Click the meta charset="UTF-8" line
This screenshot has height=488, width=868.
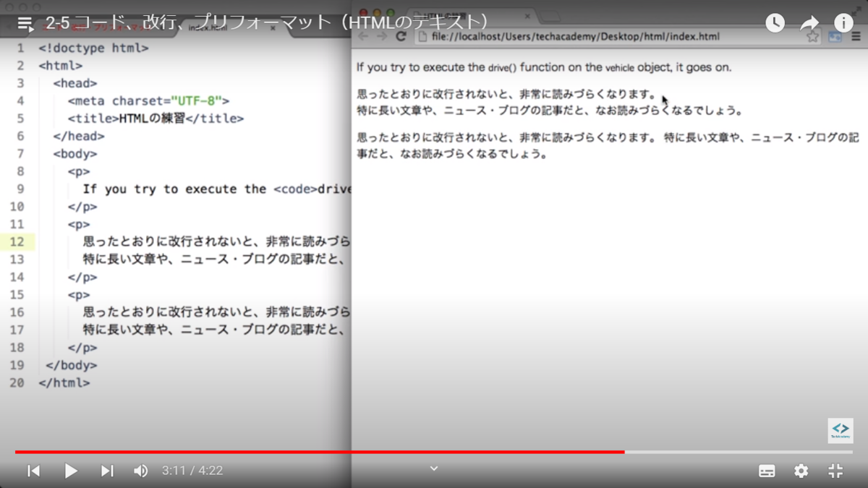pyautogui.click(x=148, y=101)
